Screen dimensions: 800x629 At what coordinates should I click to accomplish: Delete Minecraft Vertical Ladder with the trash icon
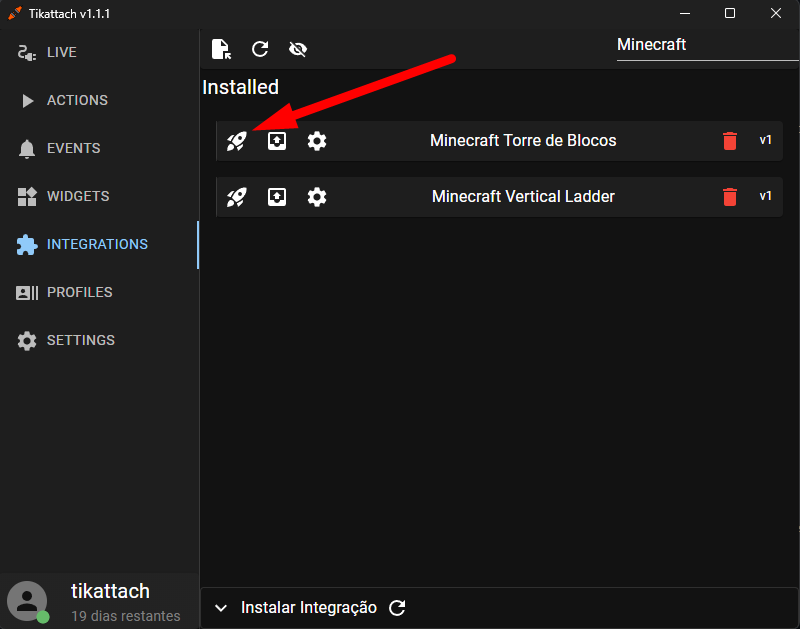(x=730, y=197)
